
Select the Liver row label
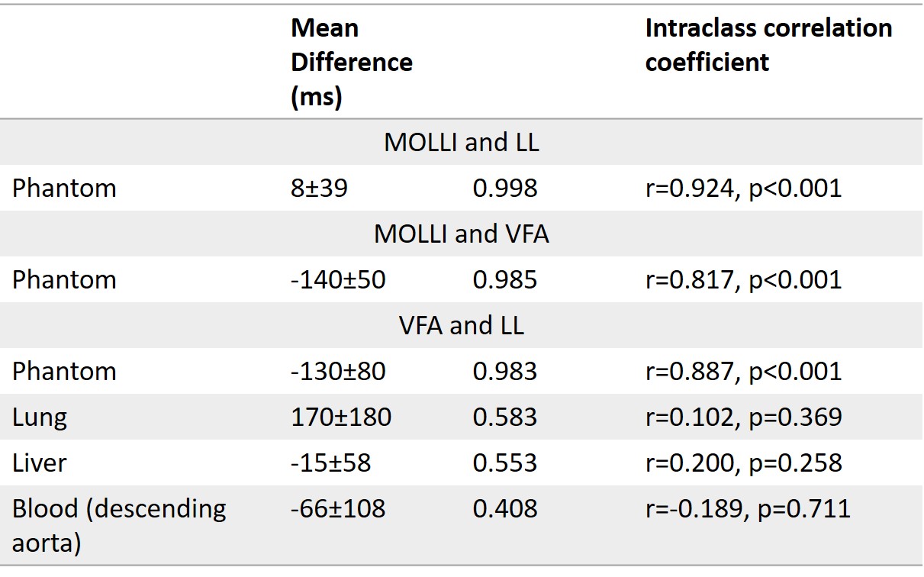point(40,463)
